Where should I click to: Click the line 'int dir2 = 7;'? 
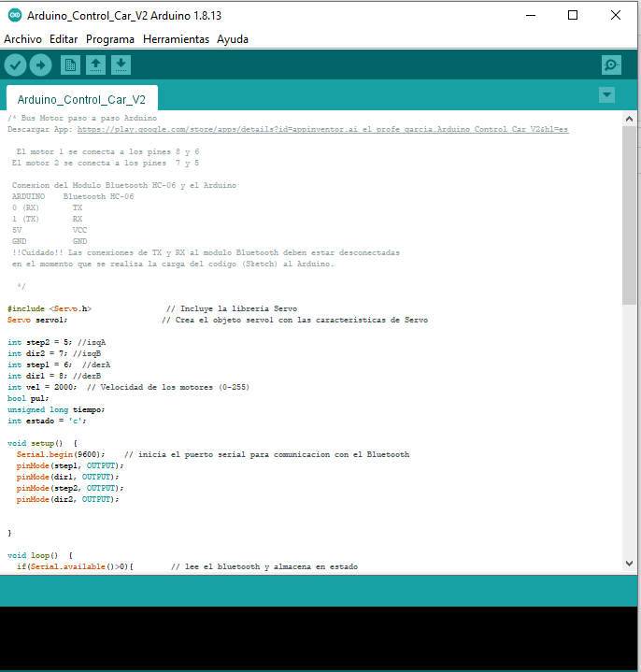[x=37, y=353]
